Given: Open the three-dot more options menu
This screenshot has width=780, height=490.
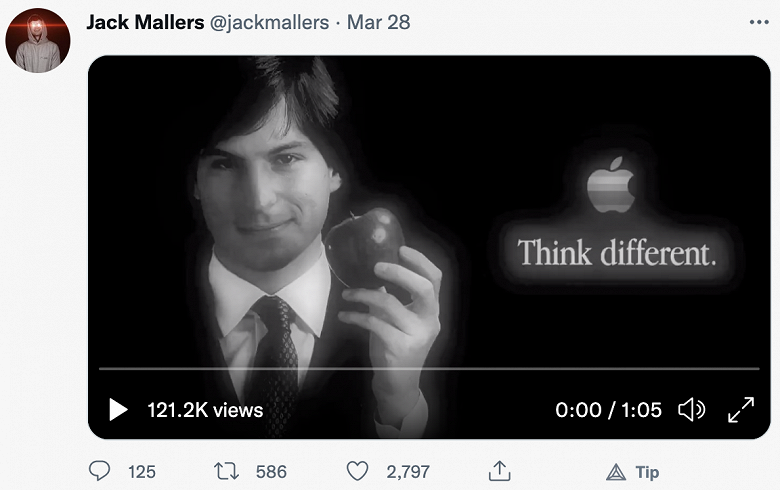Looking at the screenshot, I should [x=759, y=22].
